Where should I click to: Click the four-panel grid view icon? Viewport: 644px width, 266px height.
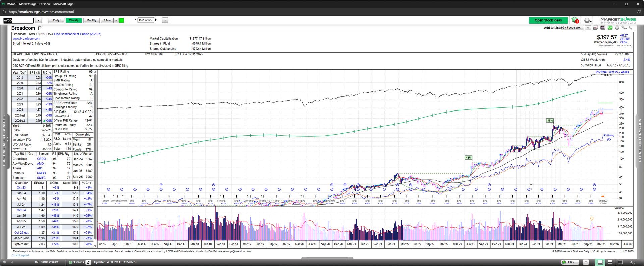pyautogui.click(x=603, y=28)
